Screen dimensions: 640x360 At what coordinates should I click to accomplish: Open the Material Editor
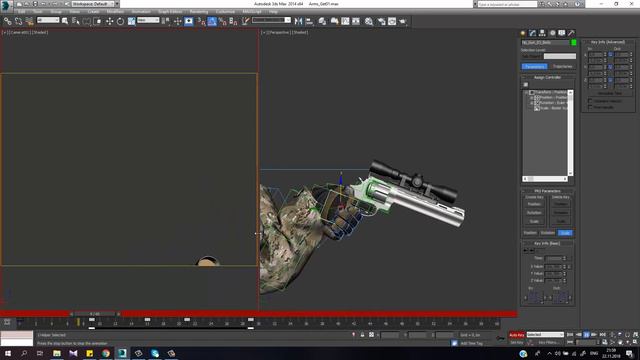click(369, 21)
